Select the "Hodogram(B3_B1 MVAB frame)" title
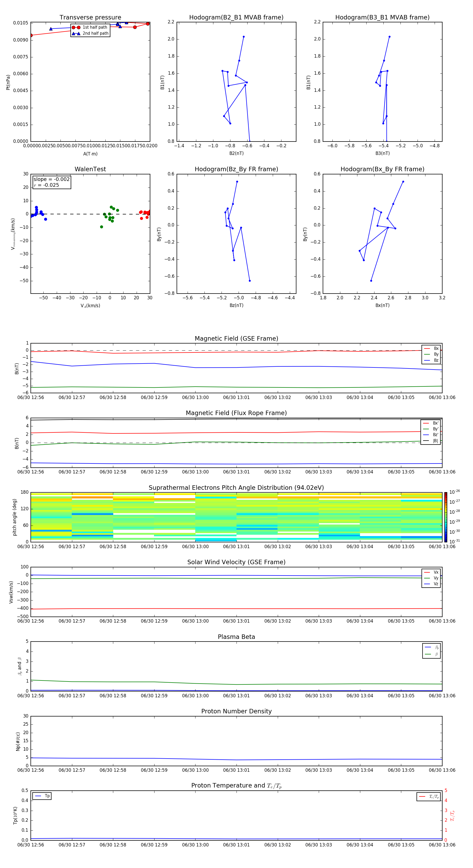 click(382, 18)
